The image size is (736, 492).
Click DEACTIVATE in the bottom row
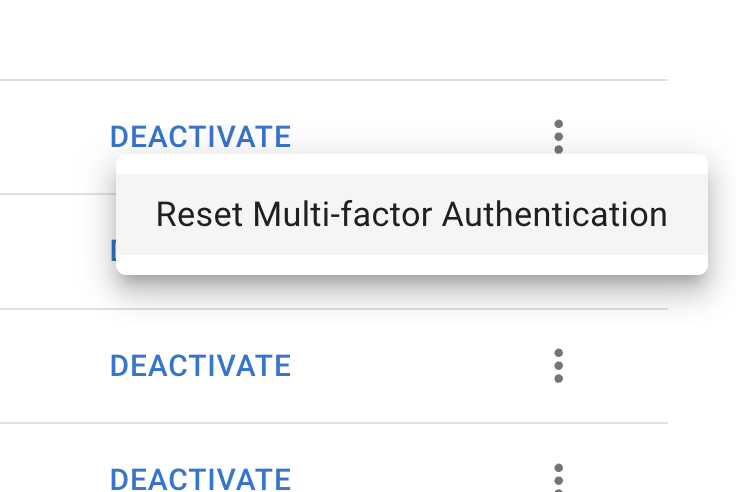[200, 479]
